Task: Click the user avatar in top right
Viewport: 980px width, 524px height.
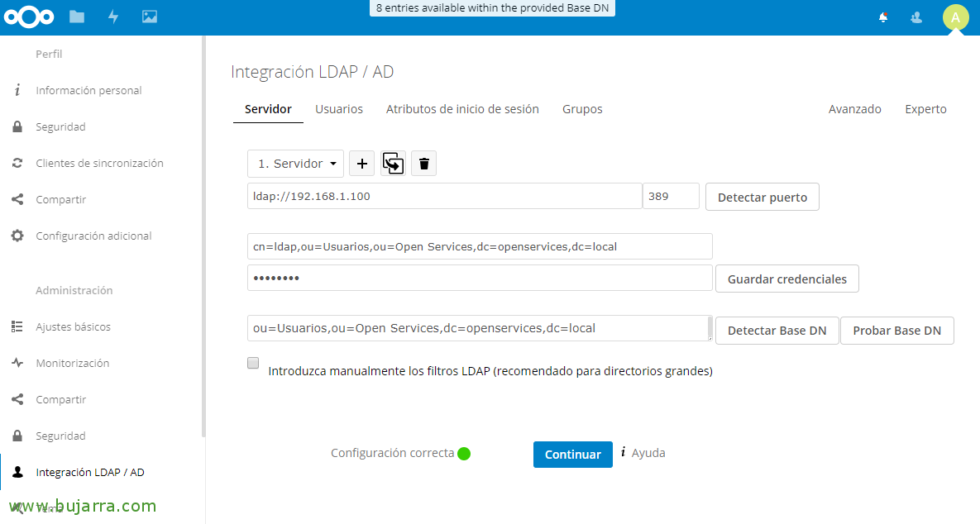Action: point(955,17)
